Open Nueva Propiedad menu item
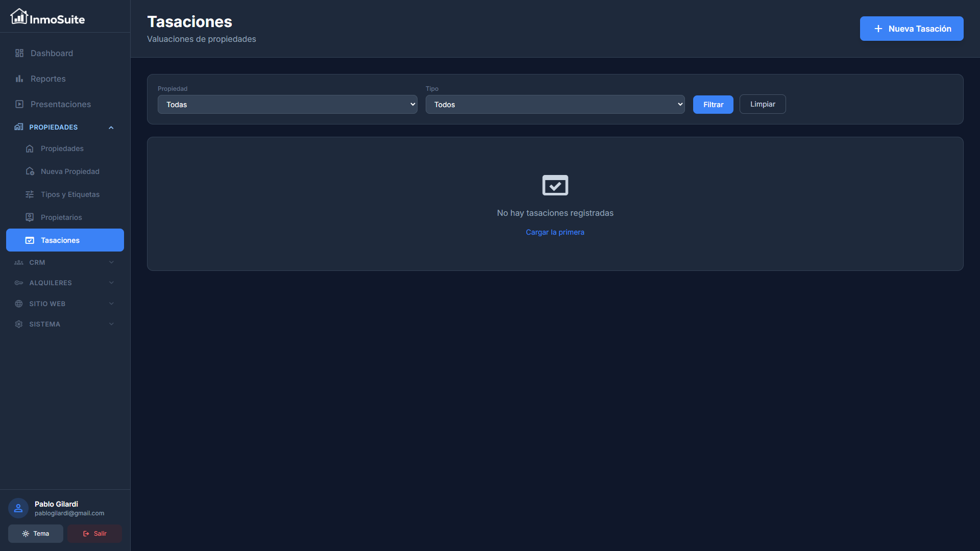Screen dimensions: 980x551 tap(70, 171)
